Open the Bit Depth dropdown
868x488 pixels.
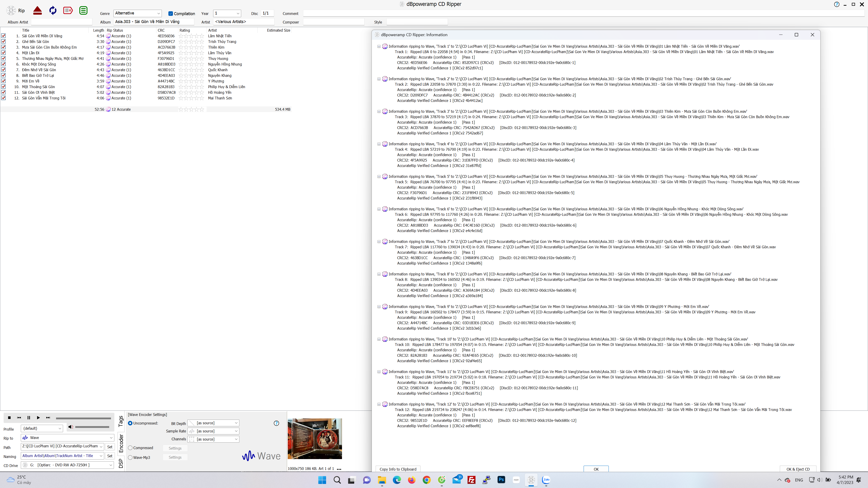coord(213,423)
